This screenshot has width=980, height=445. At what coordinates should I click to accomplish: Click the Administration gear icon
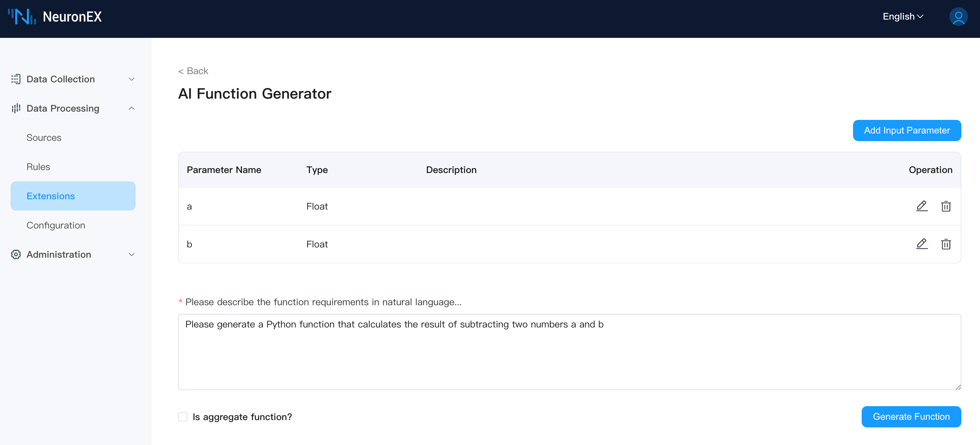tap(16, 254)
